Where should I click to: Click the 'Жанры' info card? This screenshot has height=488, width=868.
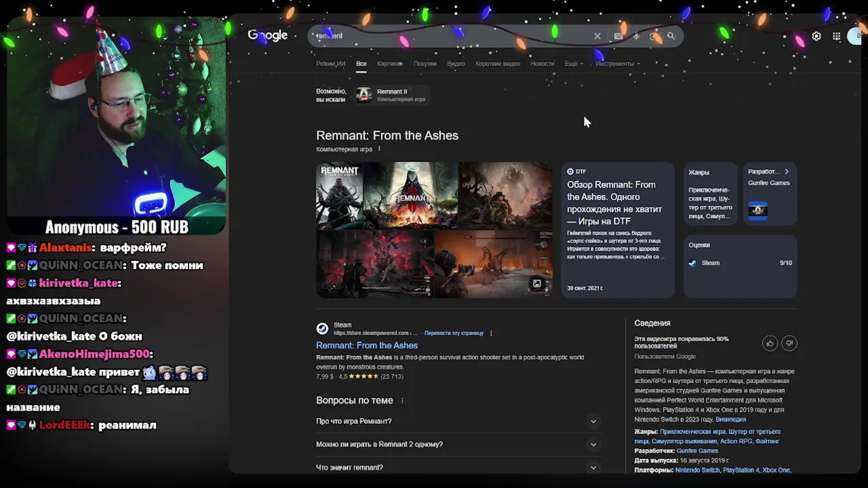(x=710, y=194)
